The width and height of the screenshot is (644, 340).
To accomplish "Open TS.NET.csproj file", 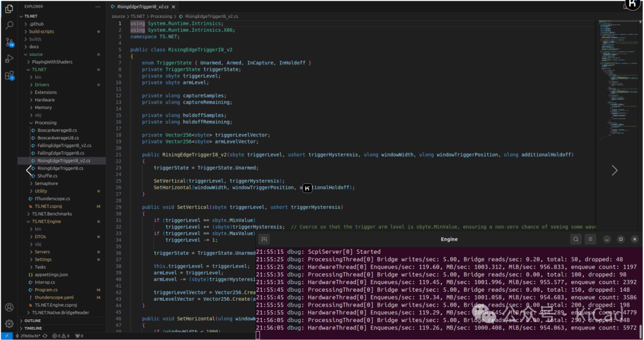I will pyautogui.click(x=61, y=206).
